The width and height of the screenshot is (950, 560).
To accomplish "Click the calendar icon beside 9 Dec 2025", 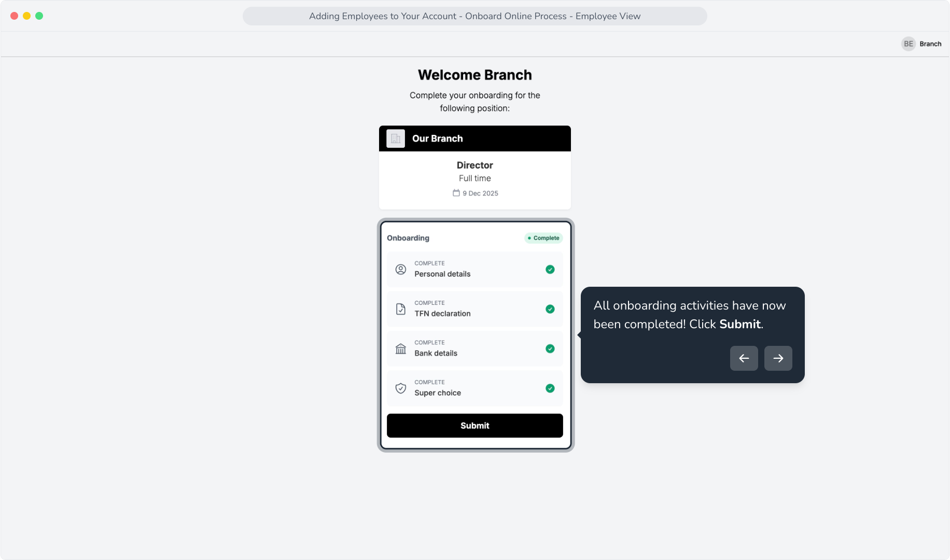I will click(456, 193).
